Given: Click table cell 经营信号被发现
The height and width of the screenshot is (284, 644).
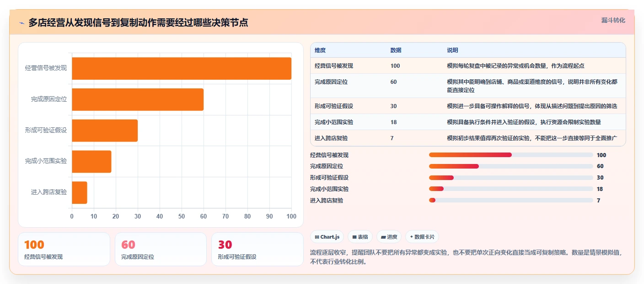Looking at the screenshot, I should pyautogui.click(x=334, y=66).
